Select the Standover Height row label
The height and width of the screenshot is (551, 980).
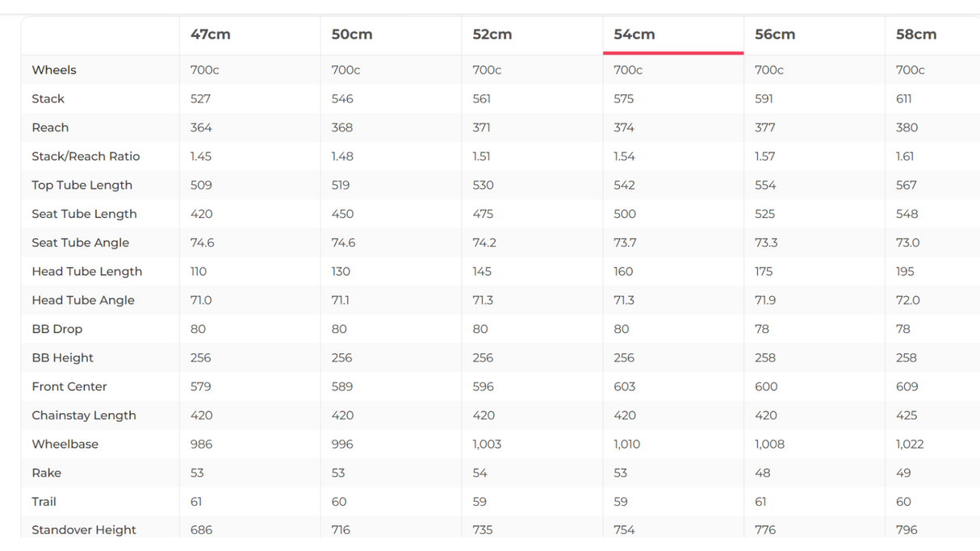click(x=84, y=530)
